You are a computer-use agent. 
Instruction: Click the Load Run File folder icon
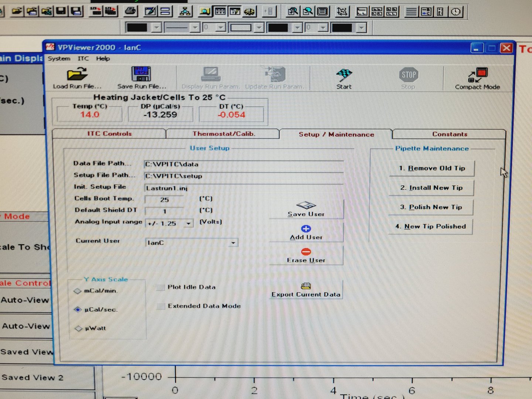click(77, 74)
